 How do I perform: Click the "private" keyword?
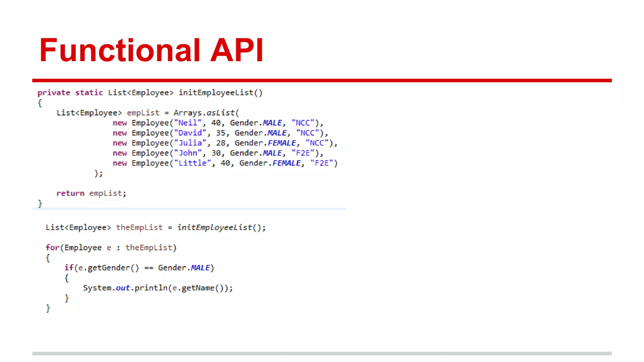tap(54, 93)
